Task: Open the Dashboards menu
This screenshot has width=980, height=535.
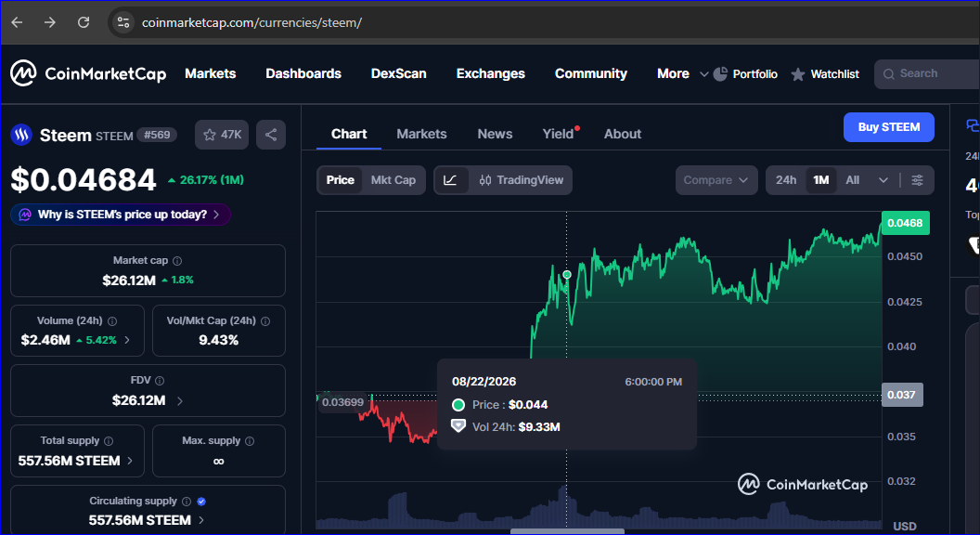Action: [303, 73]
